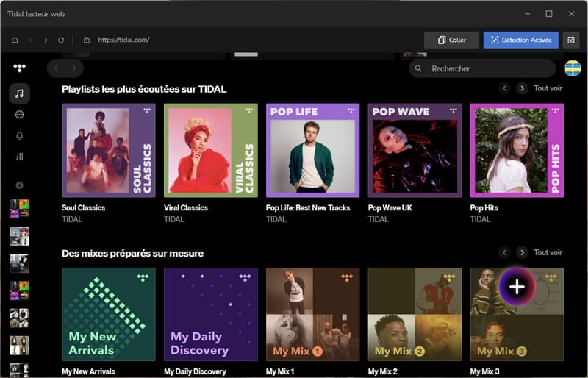The image size is (588, 378).
Task: Open notifications bell icon
Action: pos(20,135)
